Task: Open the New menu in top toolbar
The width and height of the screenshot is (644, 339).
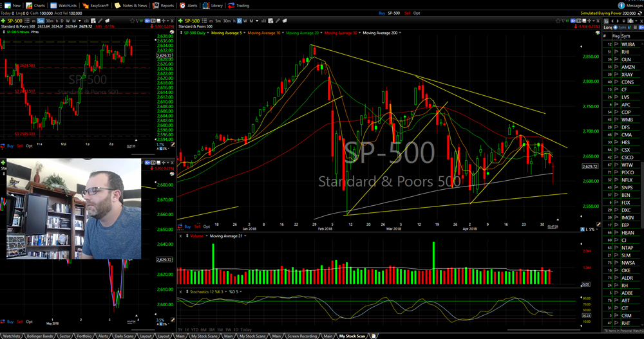Action: click(x=12, y=5)
